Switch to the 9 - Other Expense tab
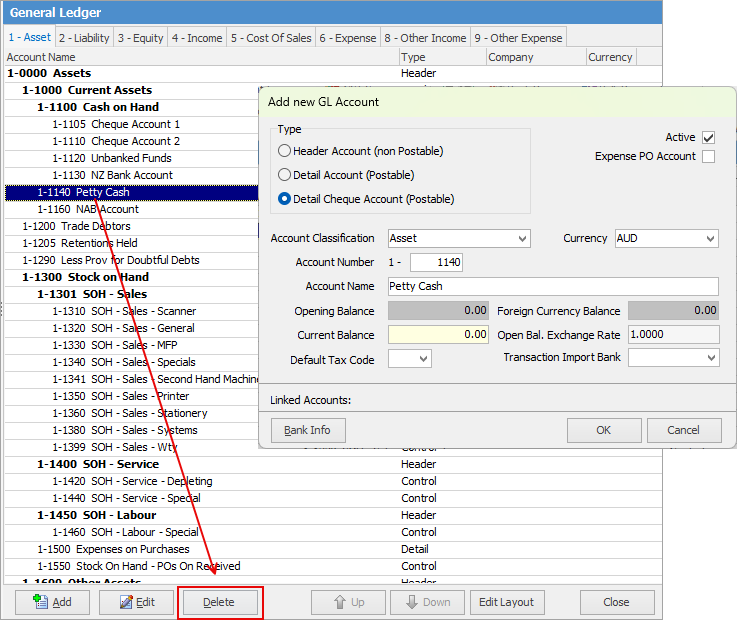737x620 pixels. point(518,38)
